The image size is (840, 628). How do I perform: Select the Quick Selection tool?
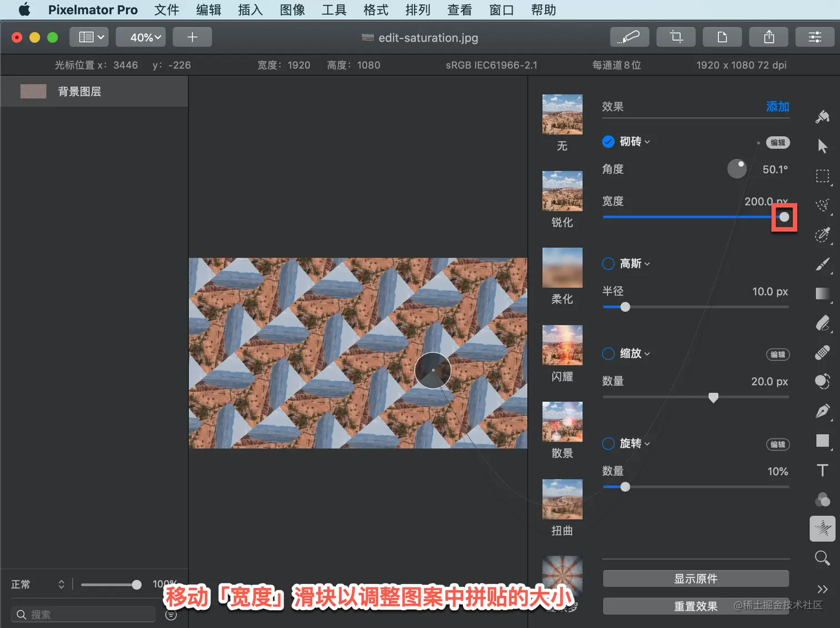pyautogui.click(x=822, y=205)
